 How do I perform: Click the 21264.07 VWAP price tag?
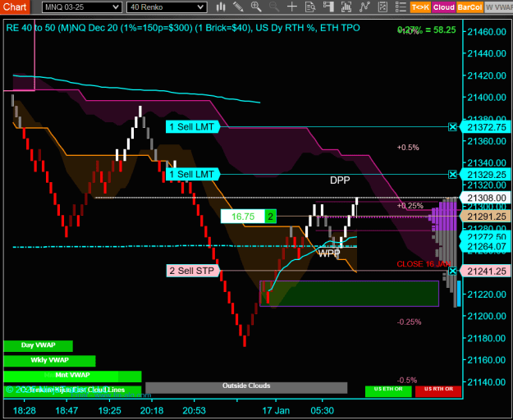click(x=486, y=246)
